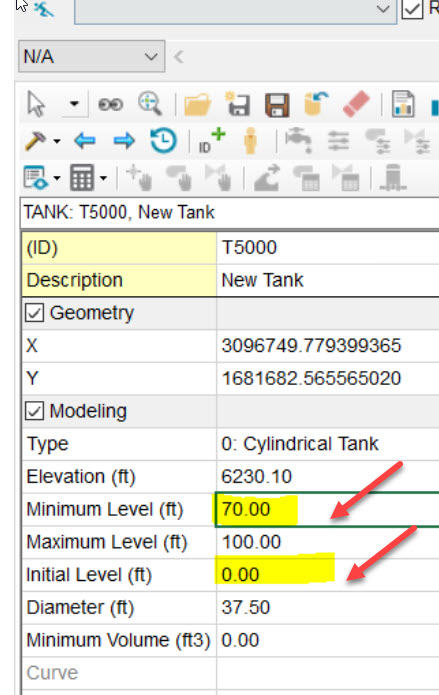Click the report document chart icon
Viewport: 439px width, 695px height.
click(403, 104)
